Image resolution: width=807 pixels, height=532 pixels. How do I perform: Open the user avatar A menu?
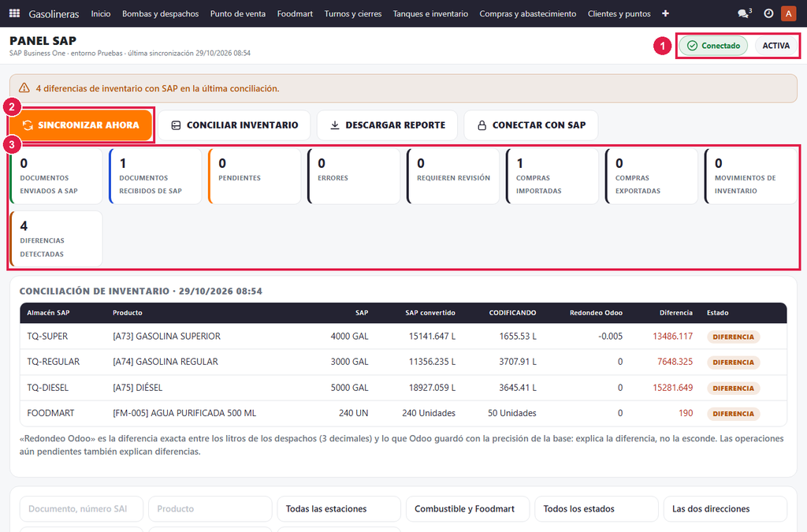(788, 13)
